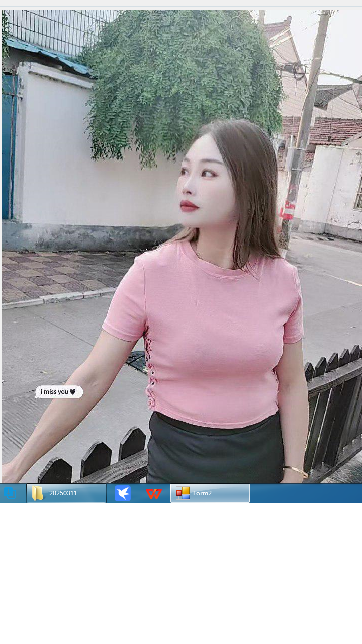Click the pink t-shirt in the photo

click(211, 342)
